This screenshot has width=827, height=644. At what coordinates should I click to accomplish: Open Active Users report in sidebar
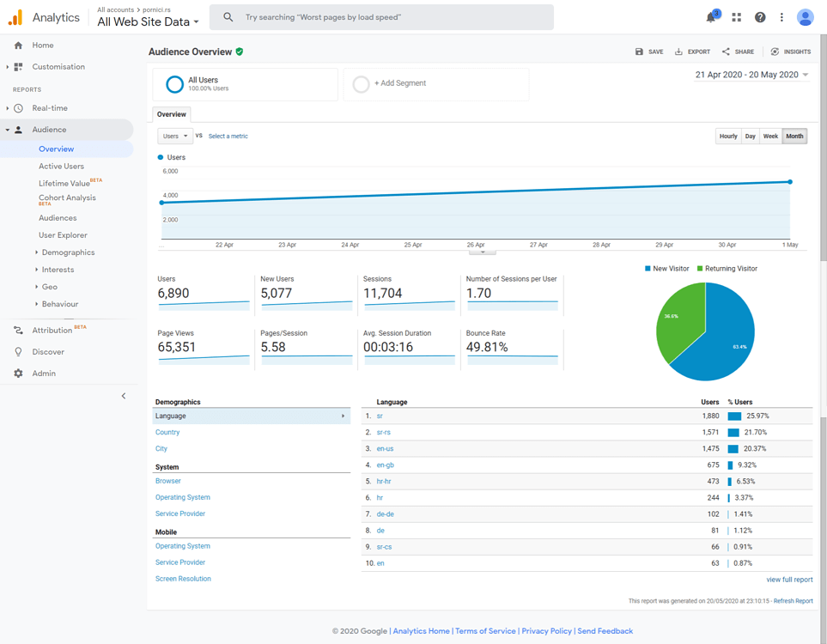61,166
